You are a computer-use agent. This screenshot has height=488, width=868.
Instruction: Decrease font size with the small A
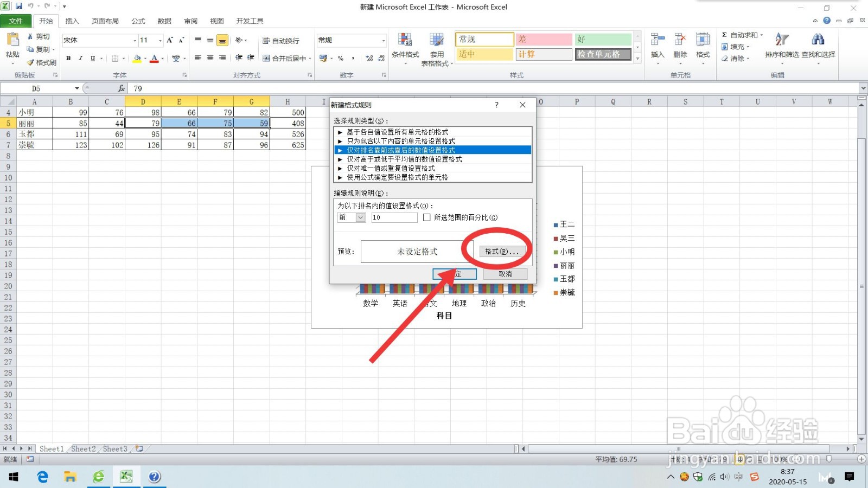[x=181, y=40]
